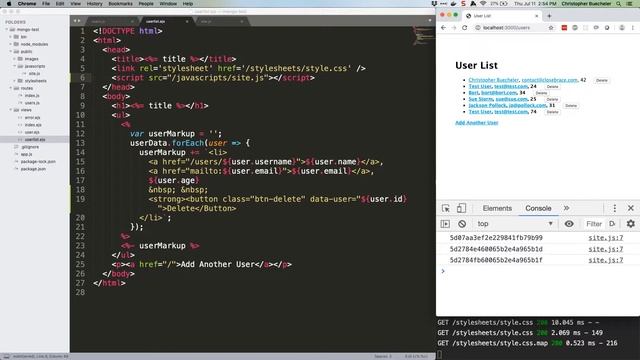This screenshot has width=640, height=360.
Task: Open site.js:7 link for 5d2784e460065b2e4a965b1d
Action: coord(606,249)
